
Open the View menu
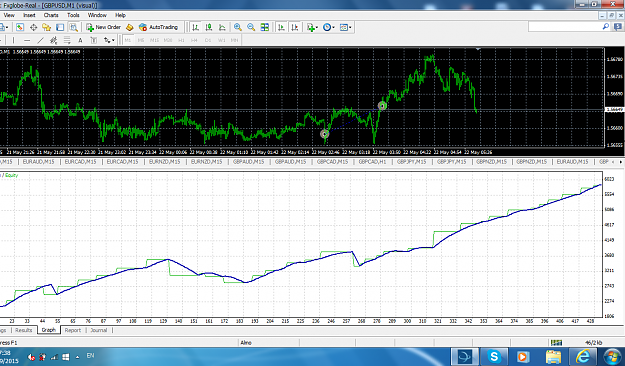coord(9,15)
